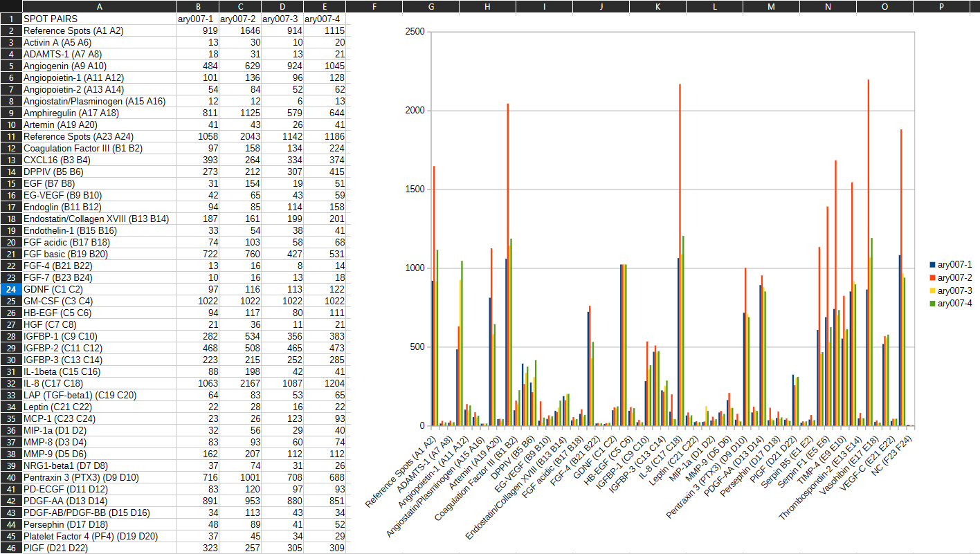
Task: Click the ary007-3 column heading cell
Action: [x=282, y=19]
